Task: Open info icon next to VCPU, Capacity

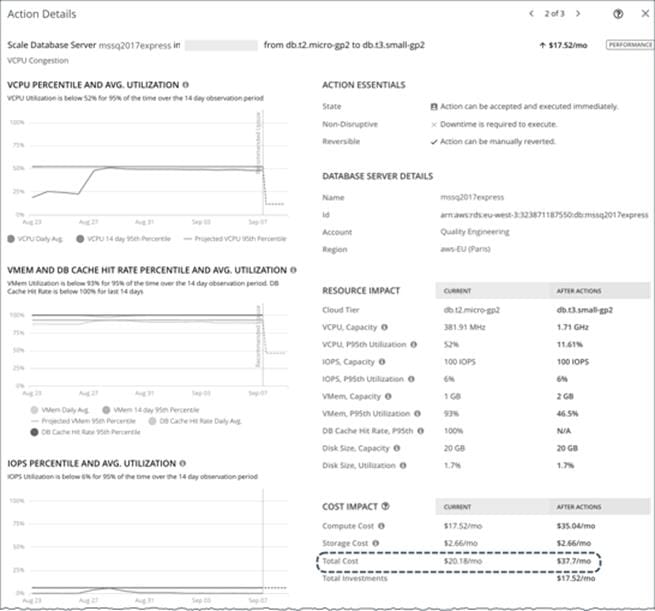Action: (384, 327)
